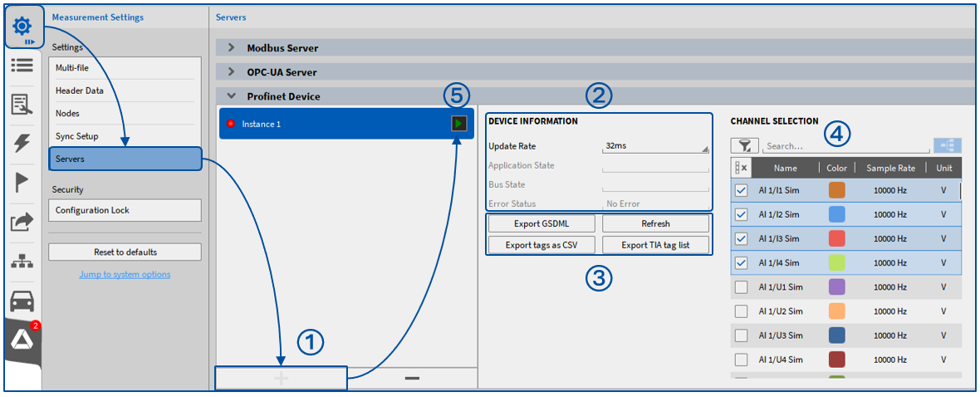
Task: Change dark blue swatch of AI 1/U3 Sim
Action: [837, 336]
